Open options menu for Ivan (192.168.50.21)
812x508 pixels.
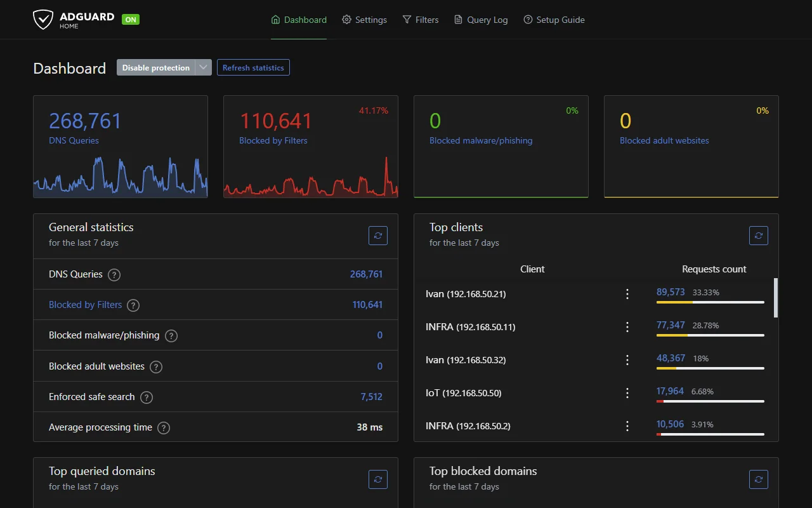(627, 294)
